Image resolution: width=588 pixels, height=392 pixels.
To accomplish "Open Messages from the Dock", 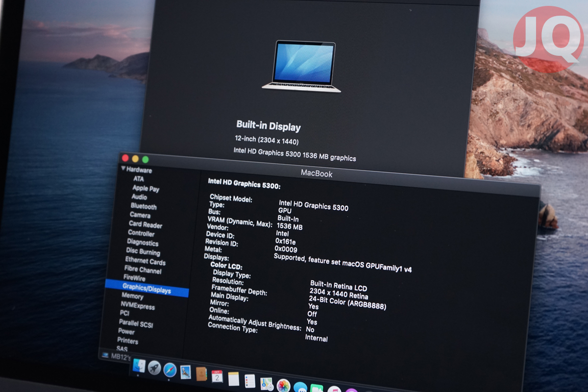I will click(x=300, y=388).
